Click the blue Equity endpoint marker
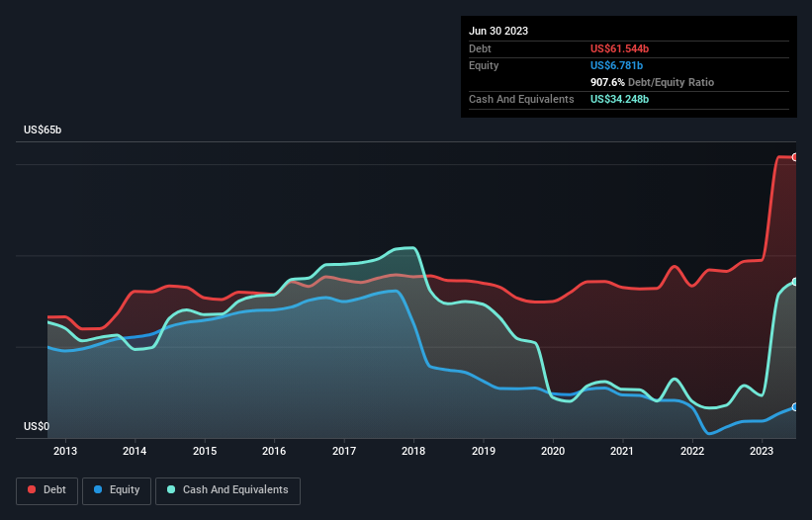Screen dimensions: 812x520 pos(795,407)
